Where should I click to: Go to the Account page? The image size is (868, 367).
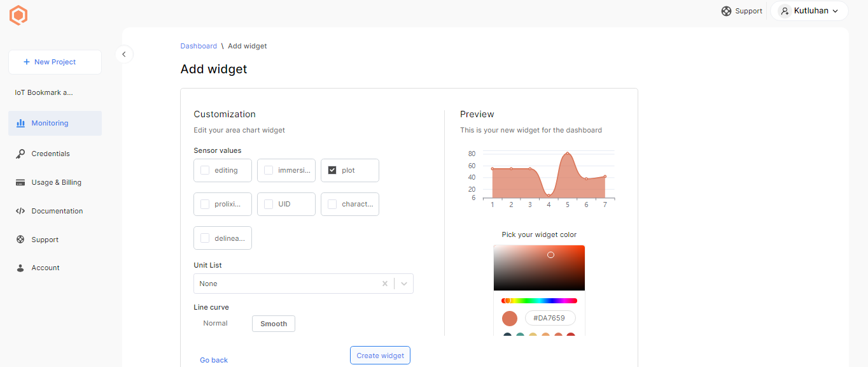tap(45, 268)
